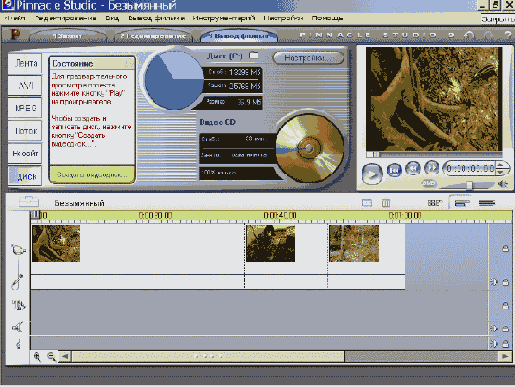Click the zoom in magnifier on timeline
The image size is (515, 387).
click(37, 356)
